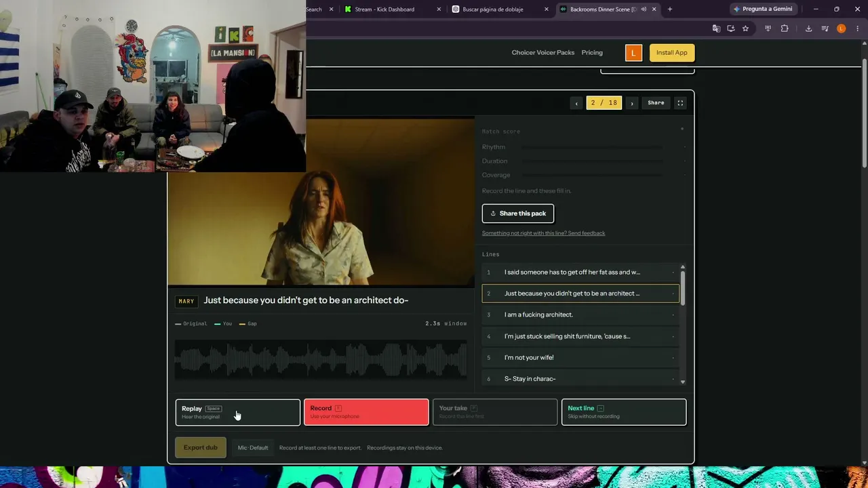The height and width of the screenshot is (488, 868).
Task: Open the Chrome extensions puzzle icon
Action: [785, 28]
